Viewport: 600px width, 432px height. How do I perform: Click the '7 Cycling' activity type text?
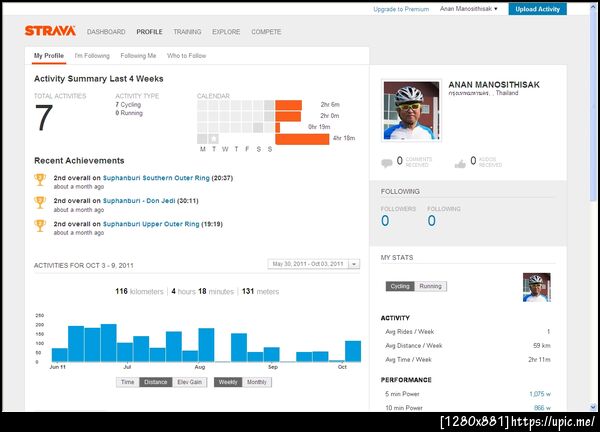(128, 104)
